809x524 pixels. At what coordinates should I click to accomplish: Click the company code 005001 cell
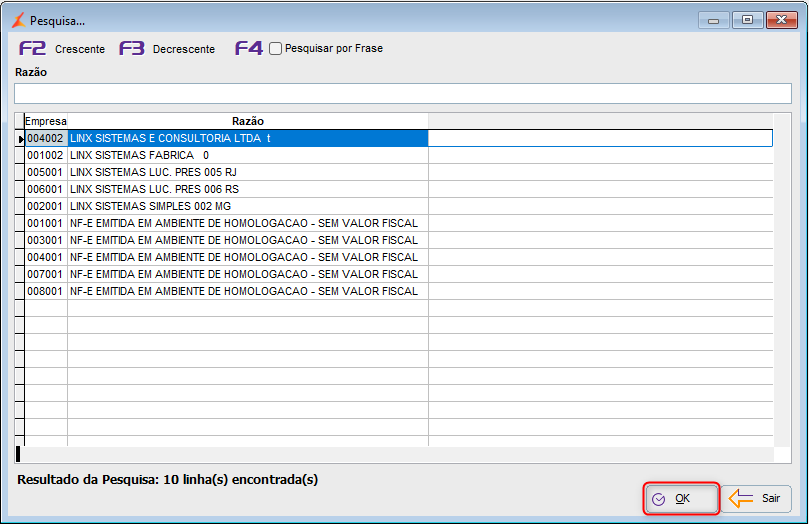click(46, 172)
